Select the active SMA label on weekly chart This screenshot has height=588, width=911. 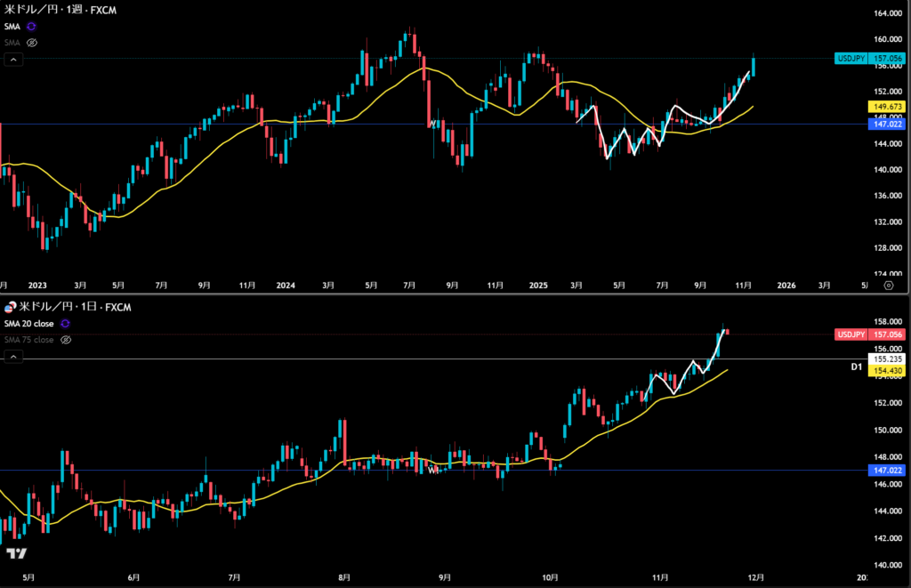click(x=12, y=27)
